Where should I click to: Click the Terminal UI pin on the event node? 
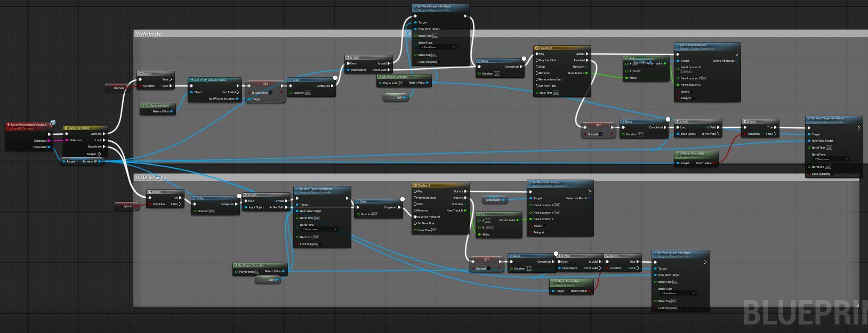pos(49,147)
